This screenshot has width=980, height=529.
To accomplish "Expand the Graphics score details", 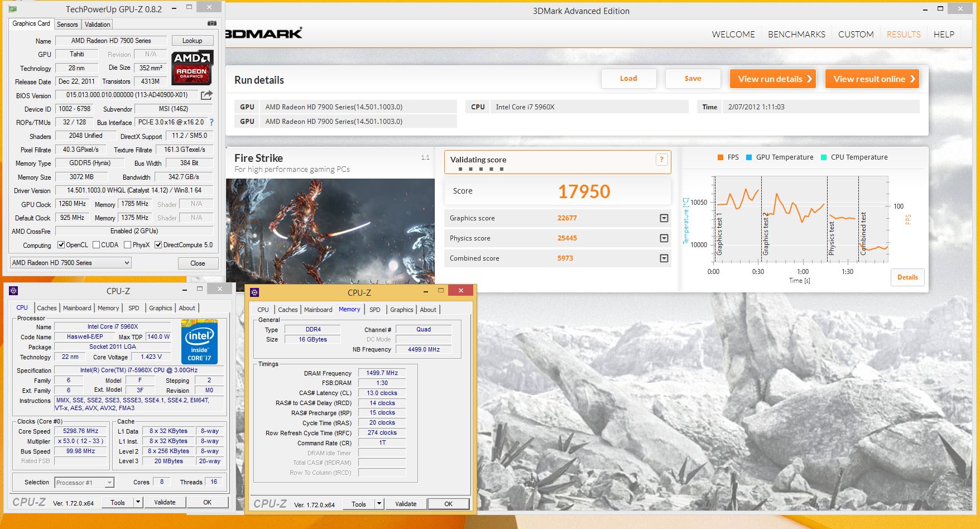I will (x=664, y=218).
